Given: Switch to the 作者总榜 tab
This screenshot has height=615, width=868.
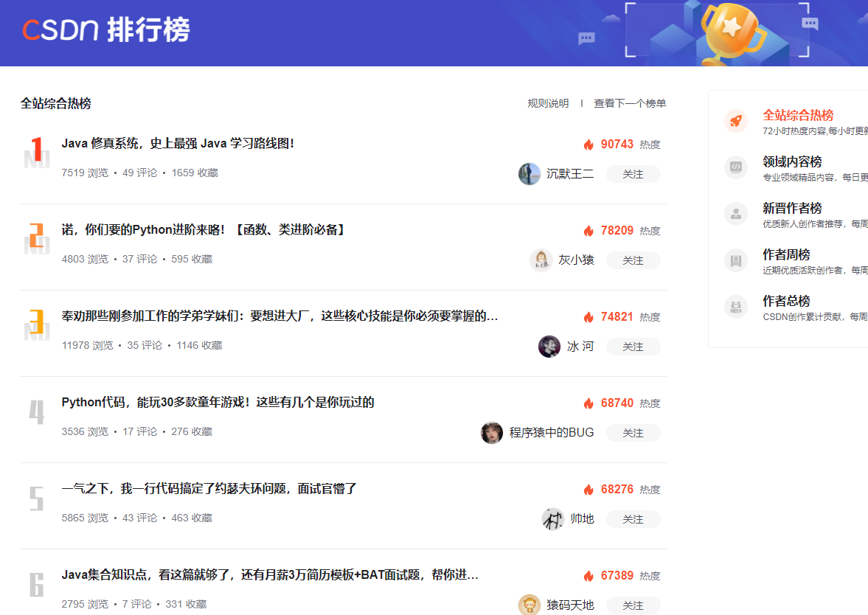Looking at the screenshot, I should (x=787, y=301).
